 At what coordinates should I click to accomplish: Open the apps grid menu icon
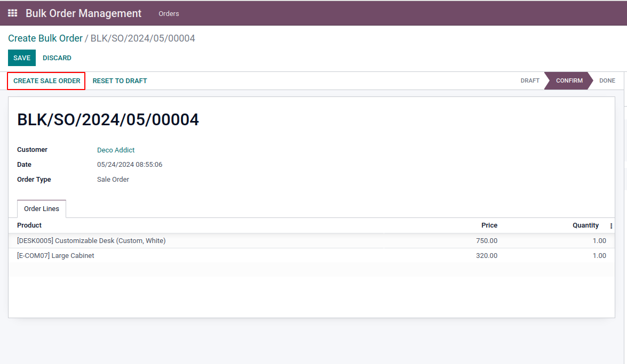(x=12, y=13)
